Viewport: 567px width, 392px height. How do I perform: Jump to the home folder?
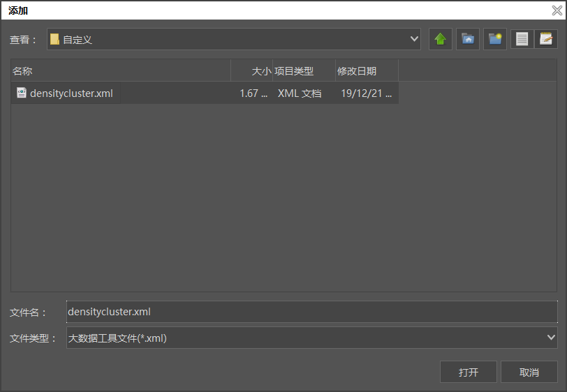point(468,39)
